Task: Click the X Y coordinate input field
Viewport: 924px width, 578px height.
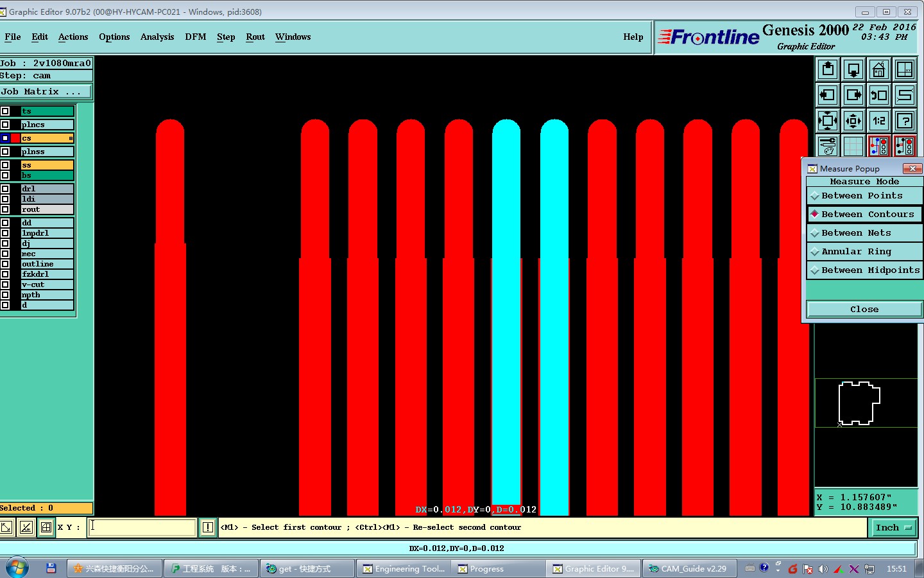Action: click(x=142, y=528)
